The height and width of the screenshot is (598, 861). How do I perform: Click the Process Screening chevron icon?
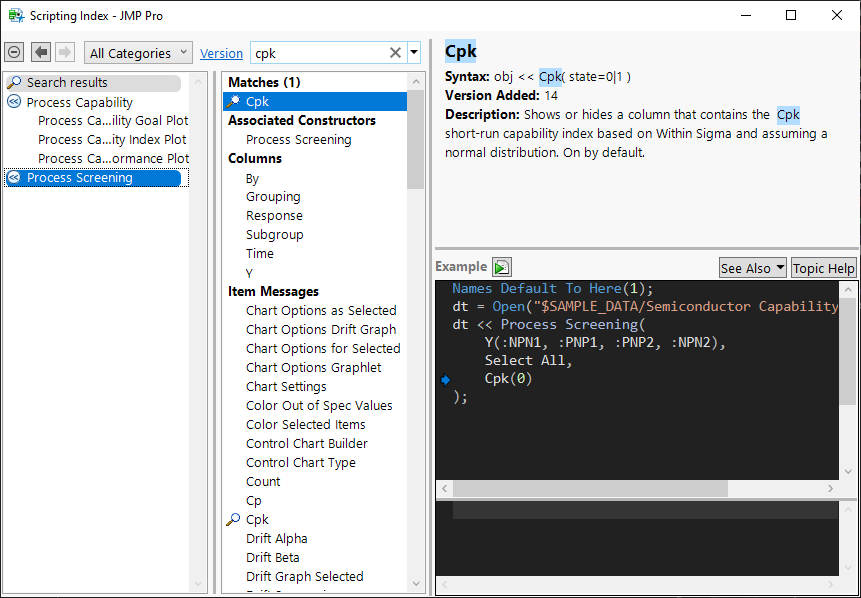pyautogui.click(x=14, y=178)
